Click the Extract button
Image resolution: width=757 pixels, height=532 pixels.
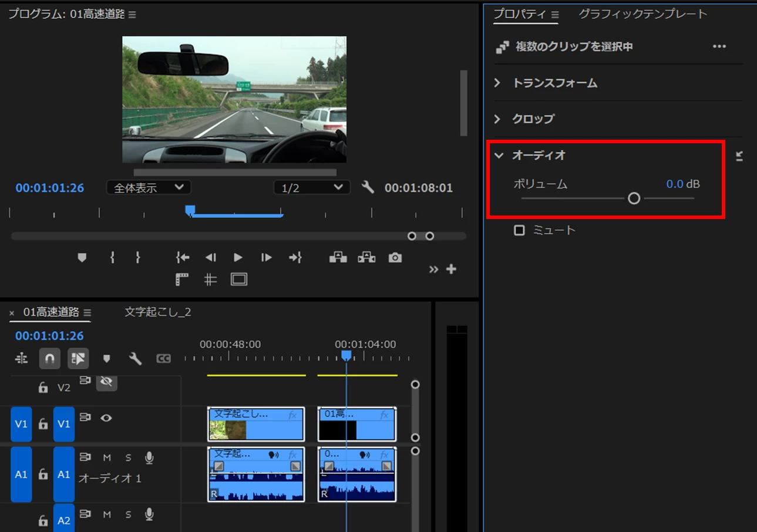(x=366, y=257)
